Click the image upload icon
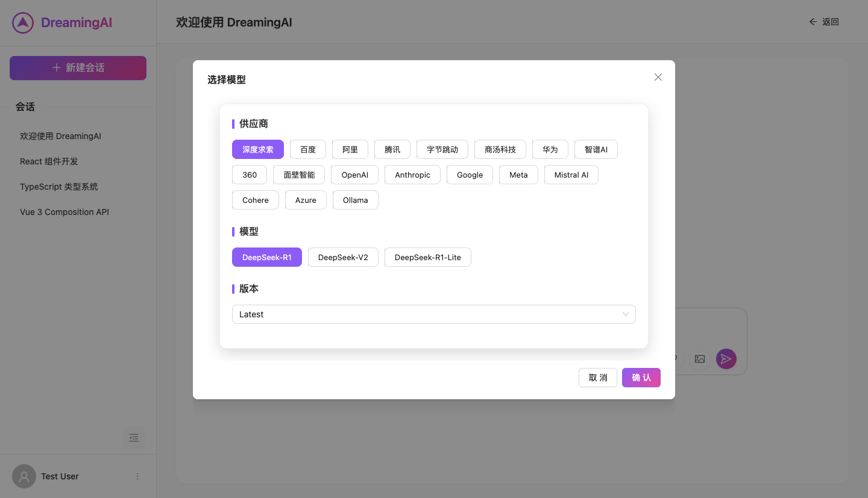The height and width of the screenshot is (498, 868). [x=700, y=359]
